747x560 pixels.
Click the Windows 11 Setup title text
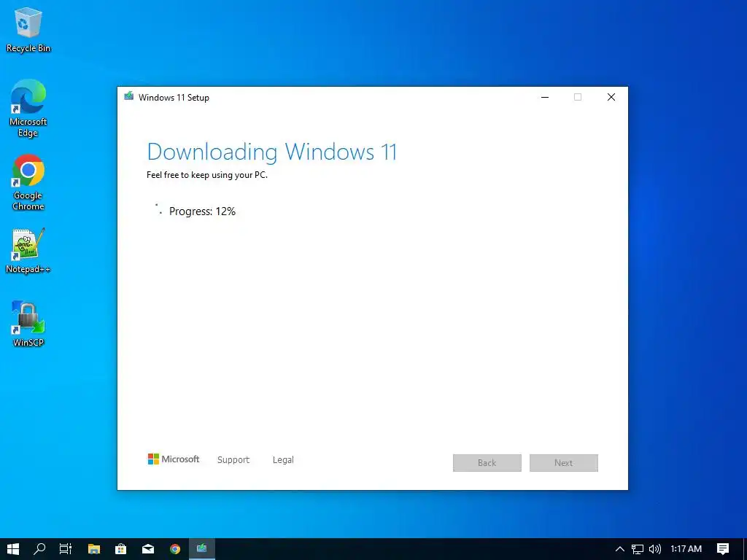pyautogui.click(x=174, y=98)
